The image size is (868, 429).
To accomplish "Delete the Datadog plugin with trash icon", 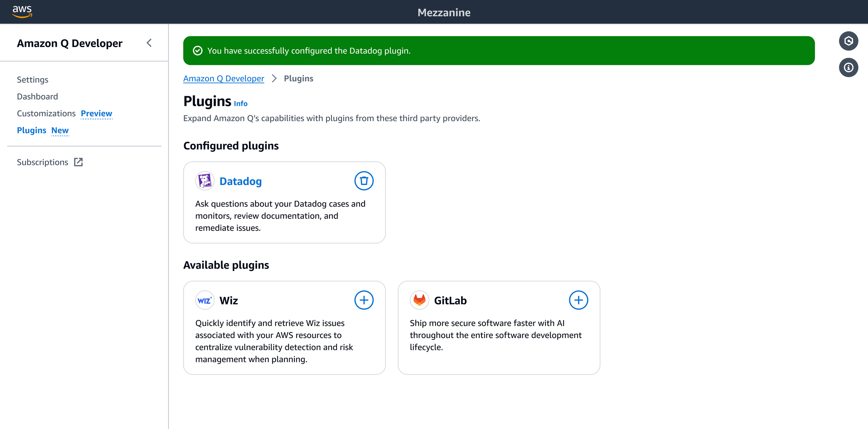I will [364, 181].
